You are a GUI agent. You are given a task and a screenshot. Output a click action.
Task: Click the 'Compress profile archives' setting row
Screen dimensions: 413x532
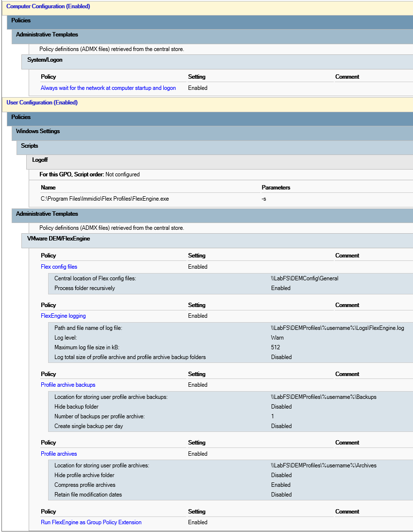pyautogui.click(x=85, y=485)
